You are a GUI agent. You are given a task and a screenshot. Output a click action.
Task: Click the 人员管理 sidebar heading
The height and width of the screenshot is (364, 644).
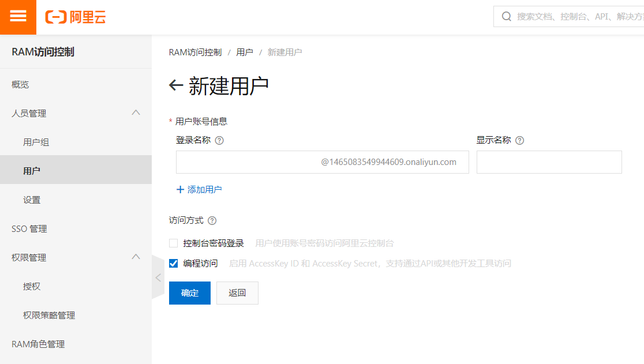(29, 113)
